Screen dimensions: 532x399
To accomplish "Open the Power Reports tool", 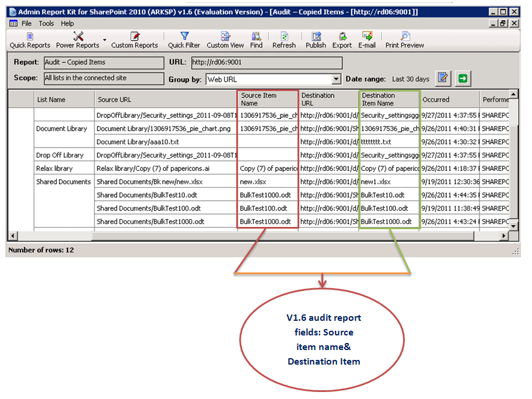I will click(x=78, y=41).
